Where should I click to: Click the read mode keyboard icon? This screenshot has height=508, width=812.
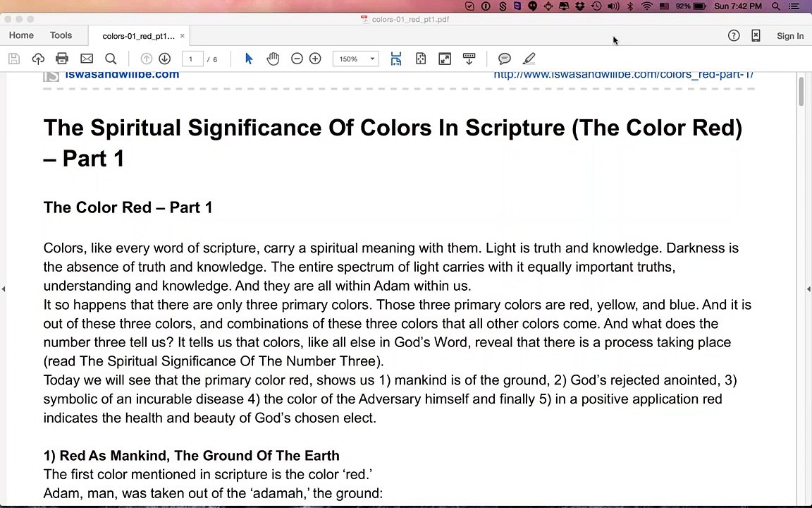pyautogui.click(x=469, y=59)
